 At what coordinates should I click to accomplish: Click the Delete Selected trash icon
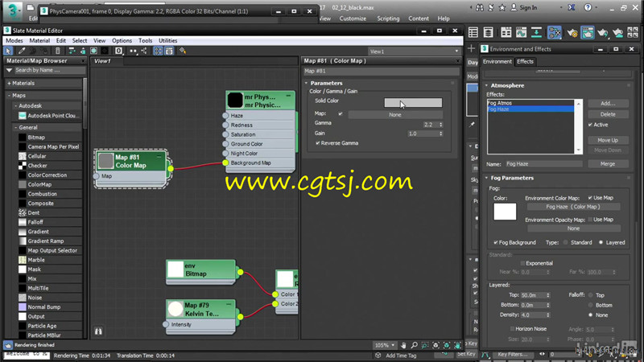tap(57, 51)
